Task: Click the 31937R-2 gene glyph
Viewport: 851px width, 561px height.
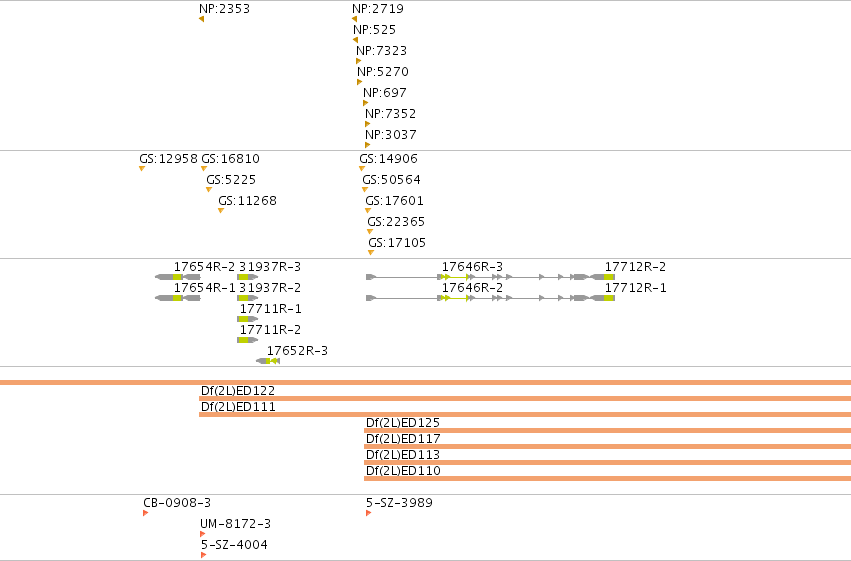Action: click(x=247, y=298)
